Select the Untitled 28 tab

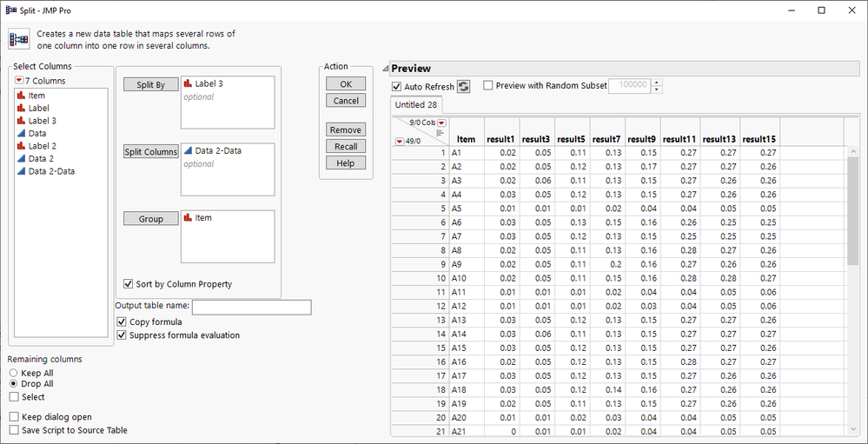(x=416, y=105)
